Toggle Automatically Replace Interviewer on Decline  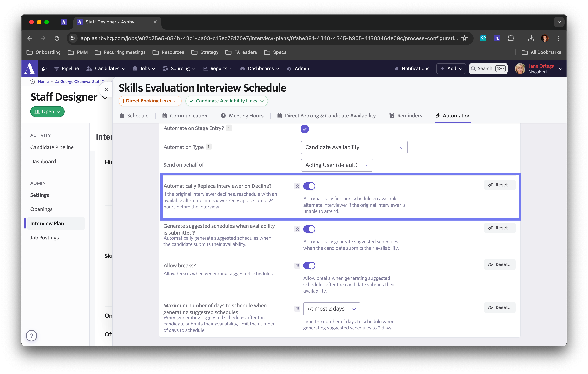point(309,185)
